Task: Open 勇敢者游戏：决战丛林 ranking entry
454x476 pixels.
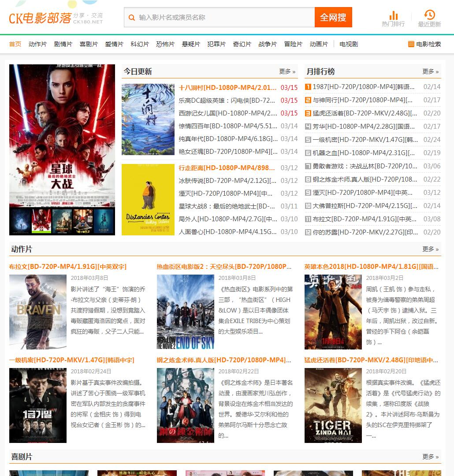Action: click(365, 166)
